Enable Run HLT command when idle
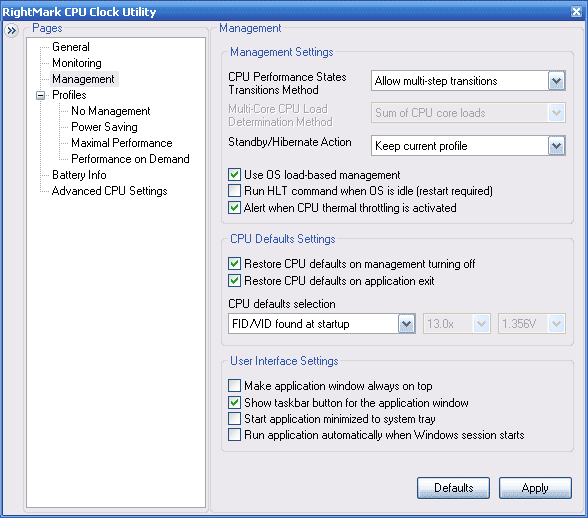Image resolution: width=588 pixels, height=518 pixels. pyautogui.click(x=234, y=191)
